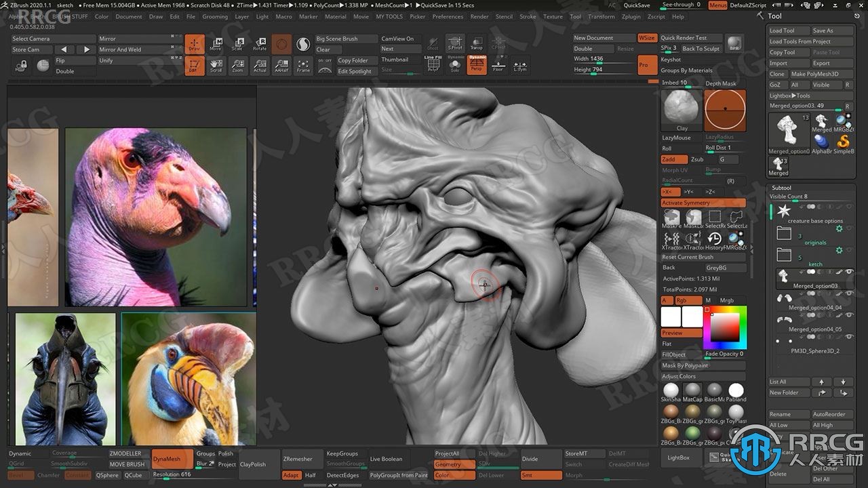
Task: Click the Load Tool button
Action: tap(789, 30)
